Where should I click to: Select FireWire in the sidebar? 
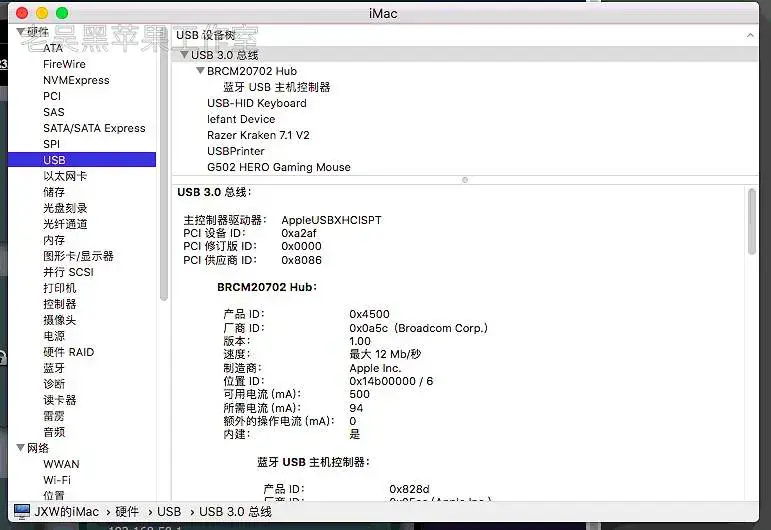point(64,64)
